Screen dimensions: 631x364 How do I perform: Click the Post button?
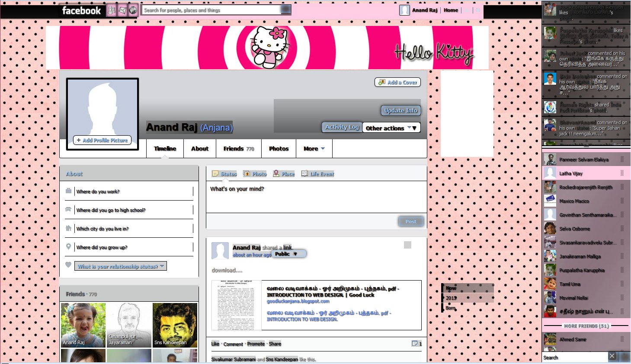411,221
